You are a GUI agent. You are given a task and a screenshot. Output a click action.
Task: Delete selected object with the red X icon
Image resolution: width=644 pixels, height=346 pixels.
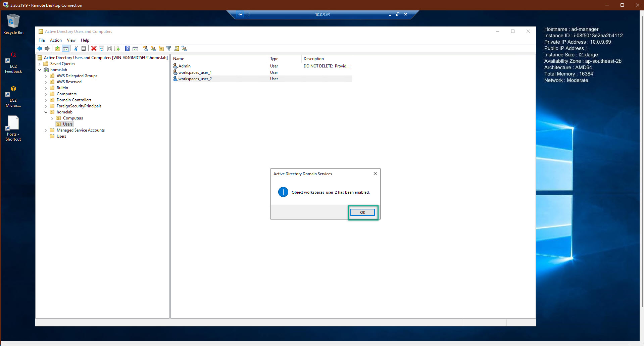[93, 49]
